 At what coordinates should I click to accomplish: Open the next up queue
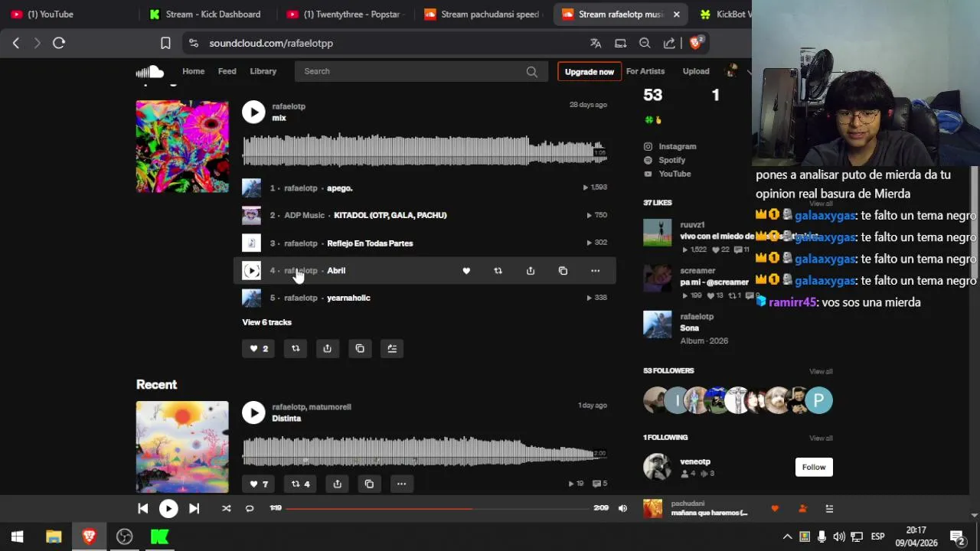point(829,508)
